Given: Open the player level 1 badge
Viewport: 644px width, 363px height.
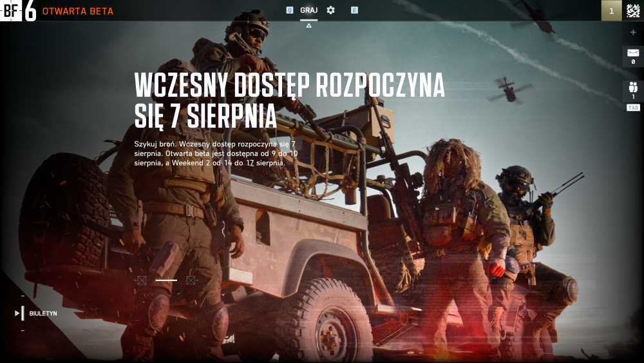Looking at the screenshot, I should coord(612,11).
